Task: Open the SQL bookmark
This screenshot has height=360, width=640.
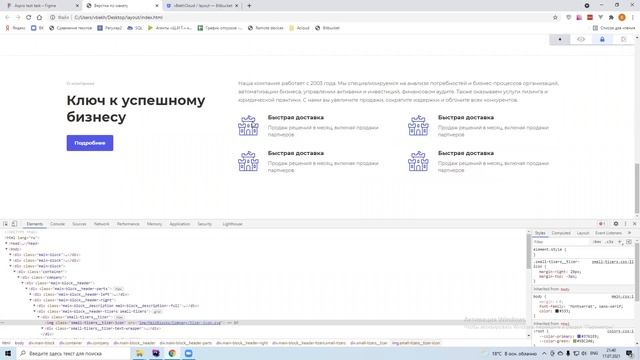Action: pyautogui.click(x=135, y=28)
